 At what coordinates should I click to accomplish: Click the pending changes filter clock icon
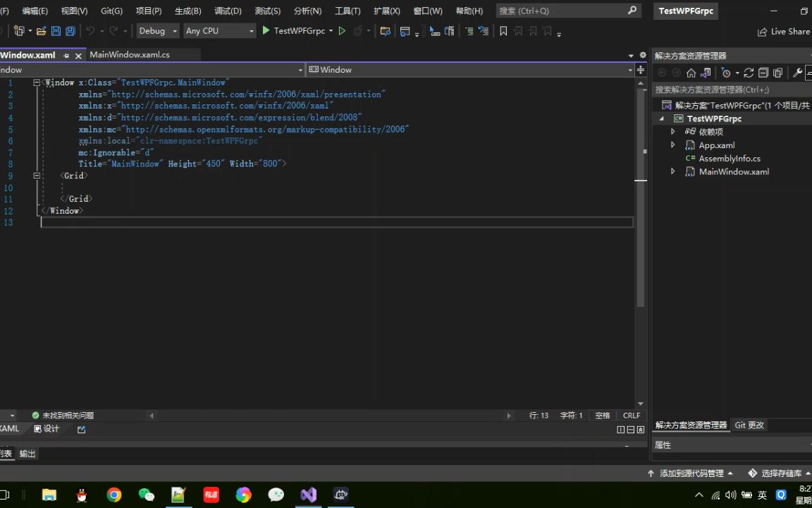coord(726,73)
